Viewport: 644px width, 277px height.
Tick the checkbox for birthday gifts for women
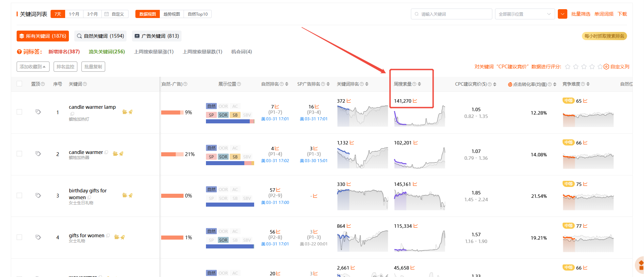point(19,195)
